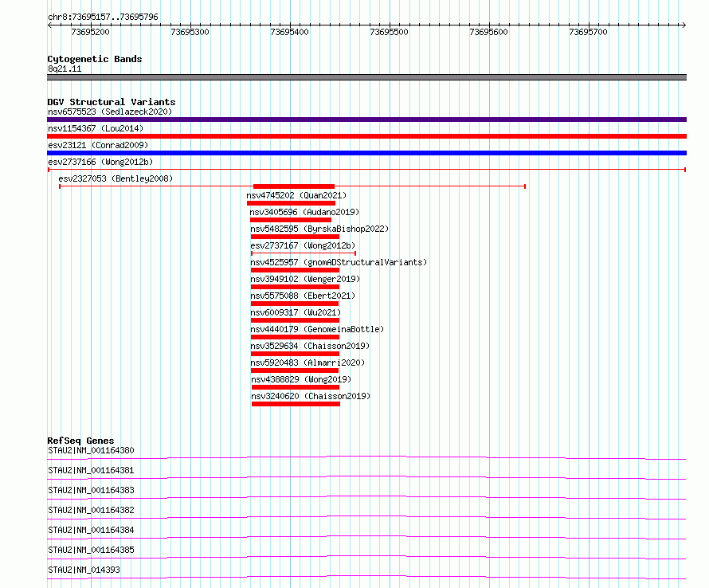Open variant nsv4388829 (Wong2019) label
Viewport: 709px width, 588px height.
(301, 379)
